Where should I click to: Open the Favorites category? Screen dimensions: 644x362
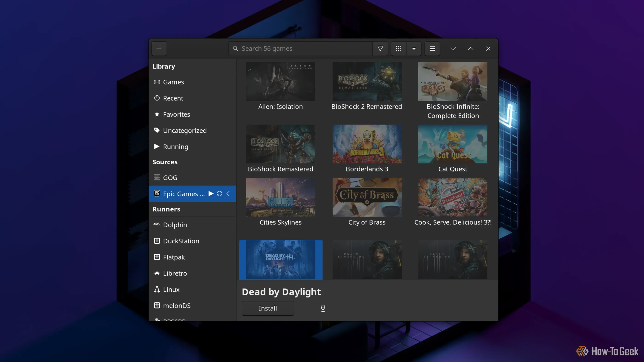[x=192, y=114]
